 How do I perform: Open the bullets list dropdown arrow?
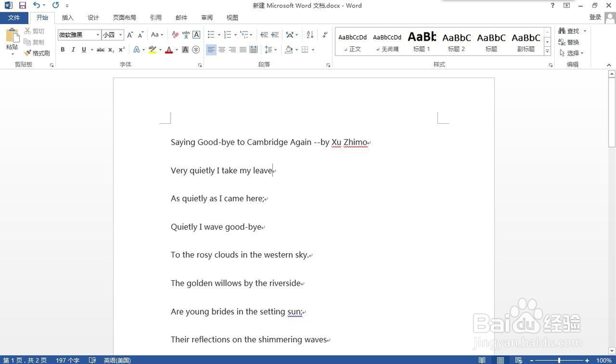[219, 35]
